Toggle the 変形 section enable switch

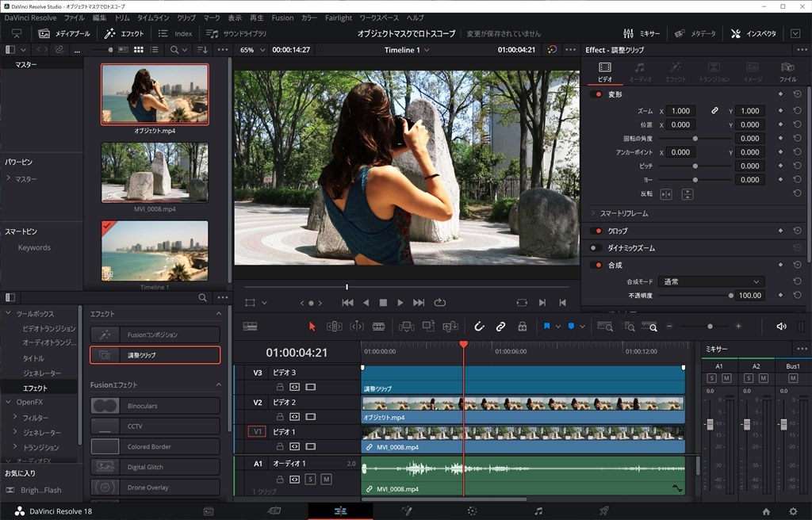click(596, 94)
